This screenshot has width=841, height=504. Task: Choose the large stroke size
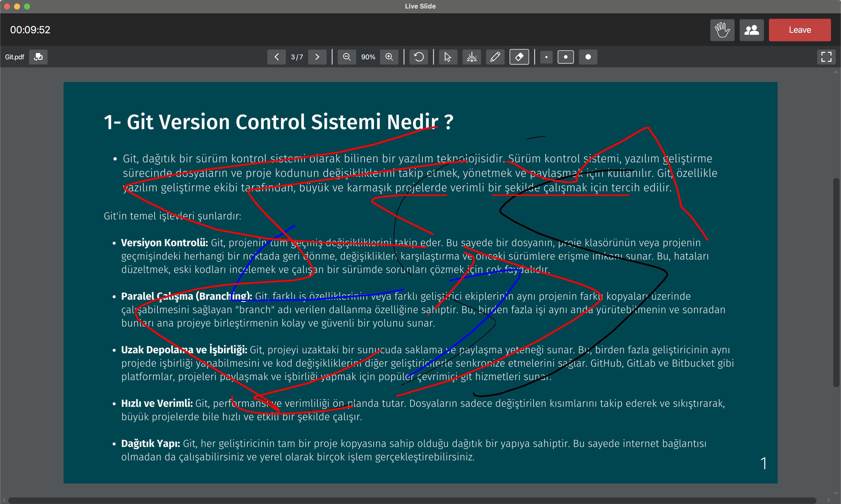[x=588, y=57]
